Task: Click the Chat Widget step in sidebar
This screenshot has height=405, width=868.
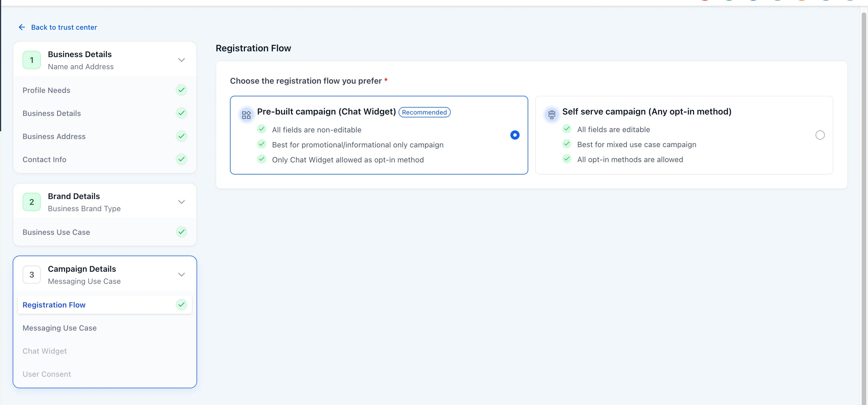Action: [x=44, y=351]
